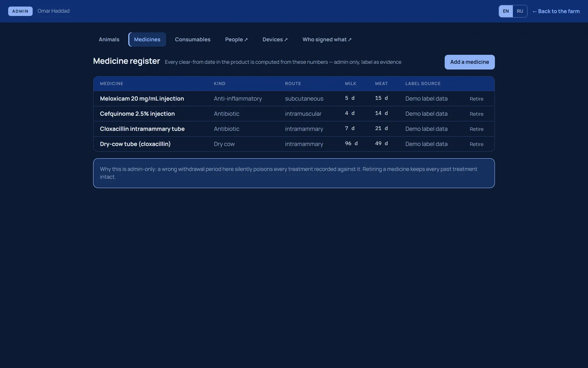This screenshot has width=588, height=368.
Task: Click the LABEL SOURCE column header
Action: [423, 84]
